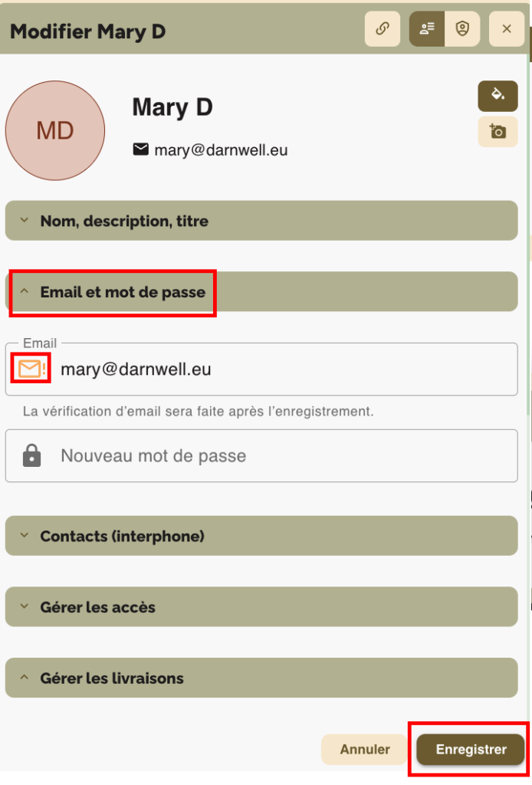Click into the Email input field
The height and width of the screenshot is (785, 532).
(x=284, y=370)
